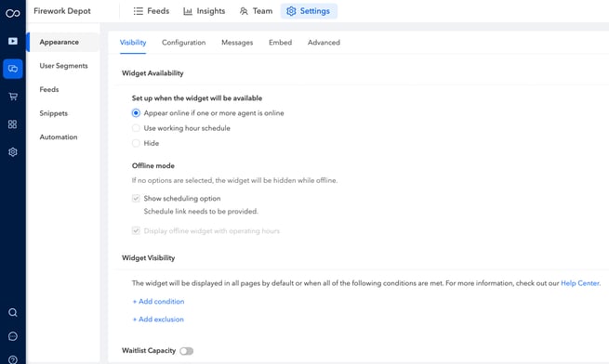Click the + Add exclusion link
The width and height of the screenshot is (609, 364).
(158, 319)
